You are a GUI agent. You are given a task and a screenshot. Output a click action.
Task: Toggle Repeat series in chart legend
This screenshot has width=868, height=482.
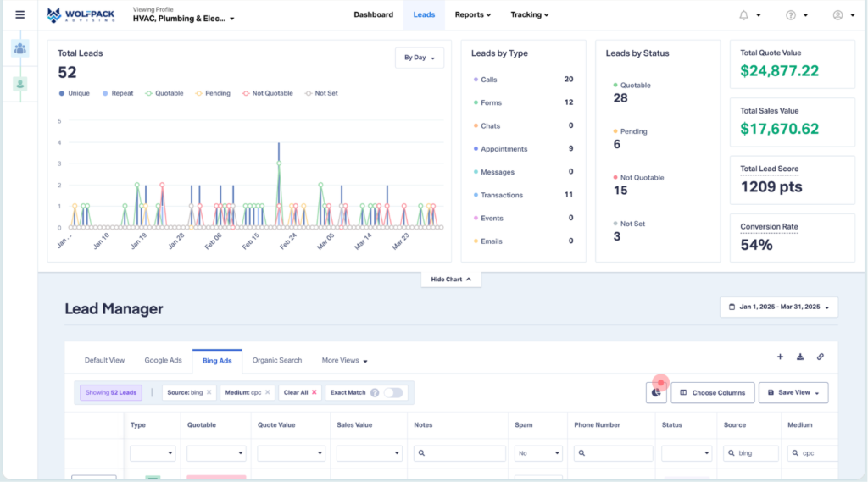point(117,93)
